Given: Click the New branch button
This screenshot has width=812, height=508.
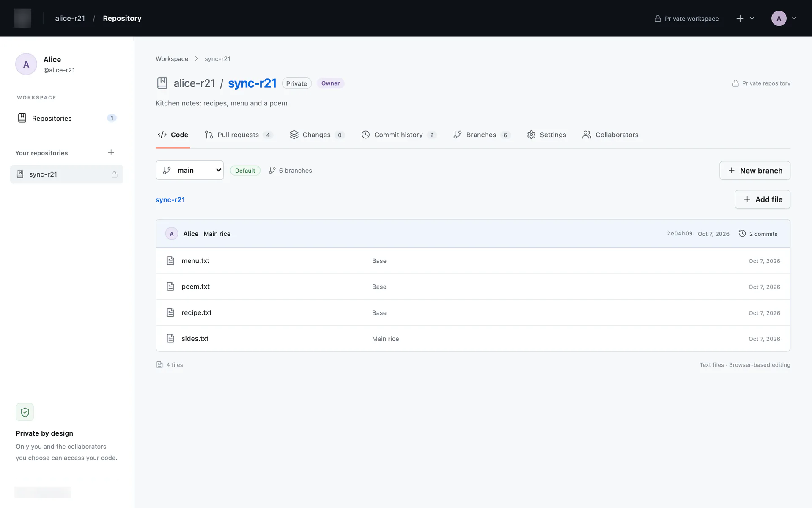Looking at the screenshot, I should click(754, 171).
